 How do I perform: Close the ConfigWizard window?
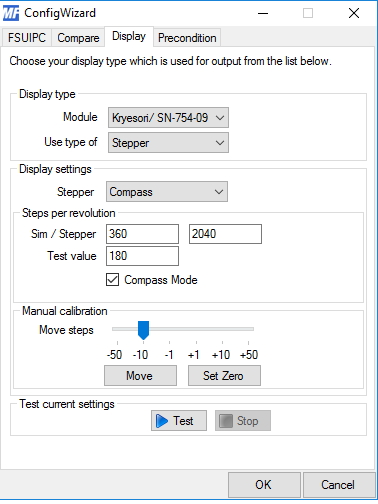click(354, 13)
